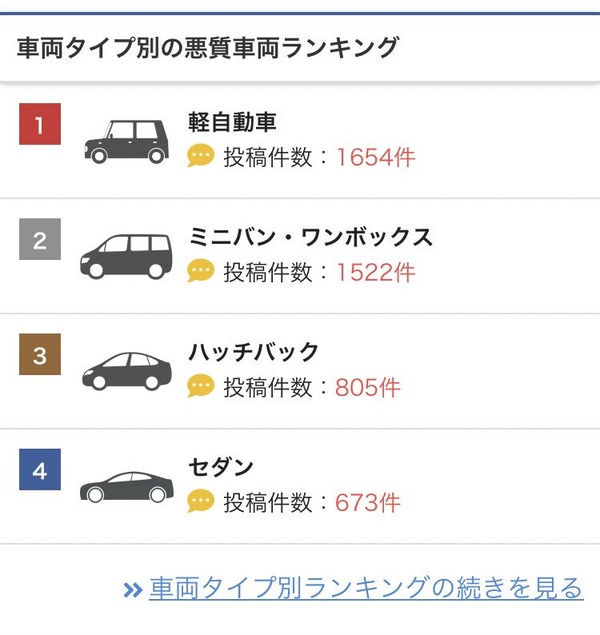Click the comment bubble icon beside 1654件
The height and width of the screenshot is (635, 600).
click(201, 156)
